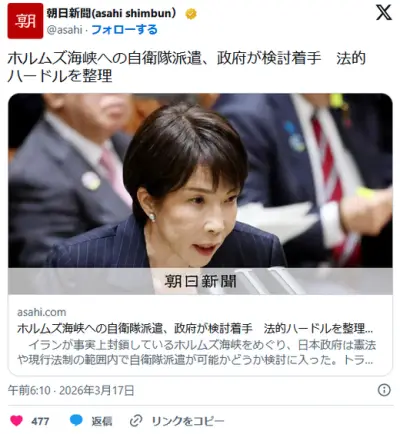The height and width of the screenshot is (434, 400).
Task: Click the gold verified badge
Action: (191, 14)
